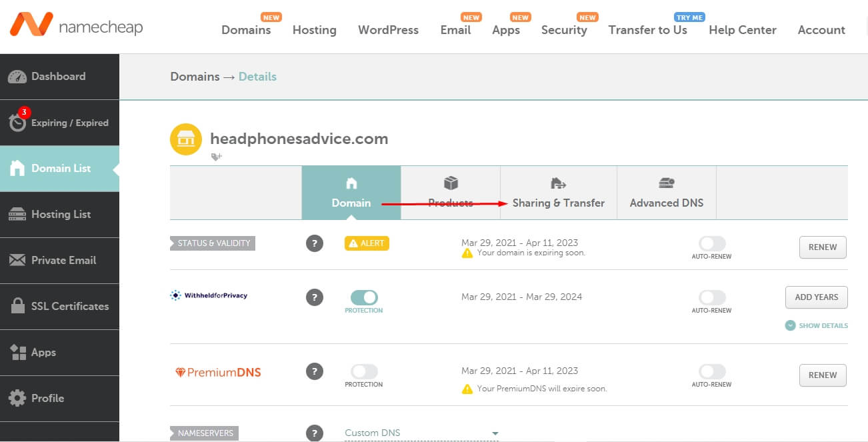Image resolution: width=868 pixels, height=442 pixels.
Task: Click the Add Years button
Action: (x=816, y=297)
